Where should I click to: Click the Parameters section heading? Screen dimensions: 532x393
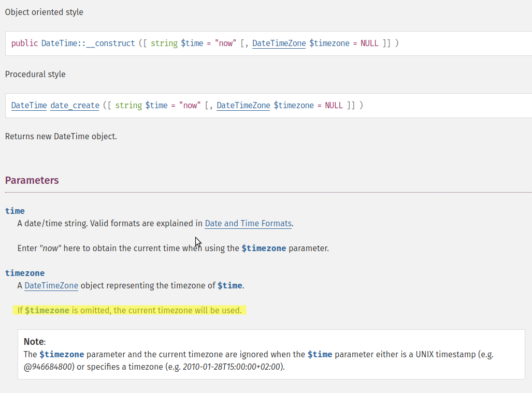(x=32, y=180)
